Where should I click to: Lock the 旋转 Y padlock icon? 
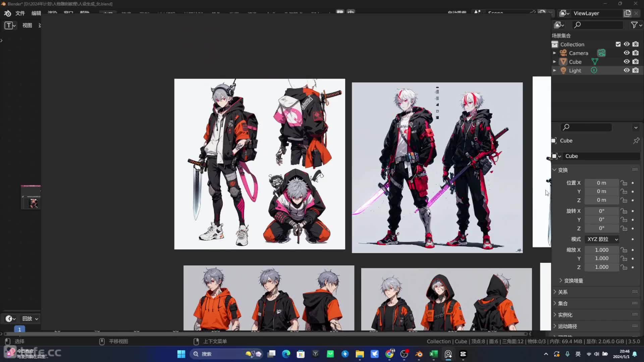pyautogui.click(x=624, y=220)
